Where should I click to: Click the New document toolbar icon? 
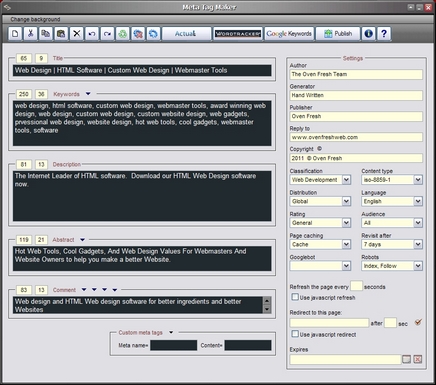pos(15,34)
